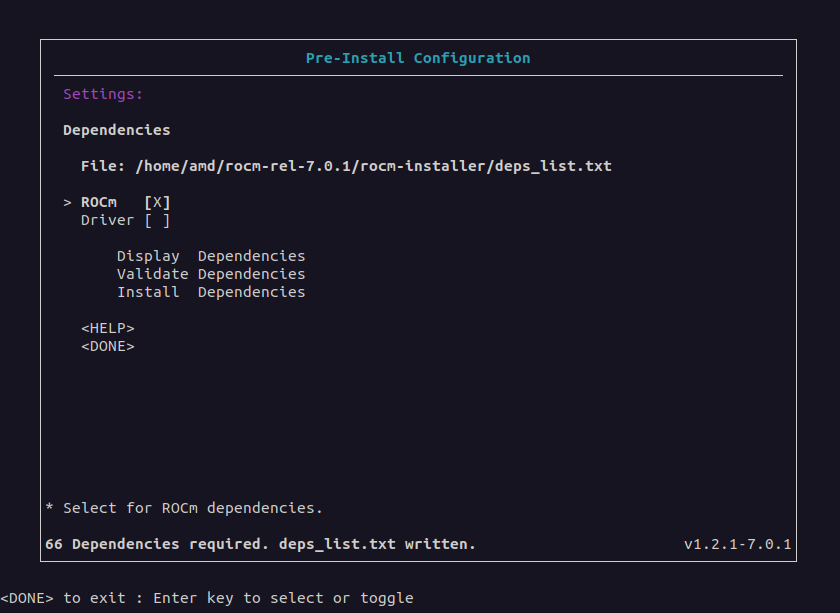Viewport: 840px width, 613px height.
Task: Click the asterisk before the hint text
Action: (49, 507)
